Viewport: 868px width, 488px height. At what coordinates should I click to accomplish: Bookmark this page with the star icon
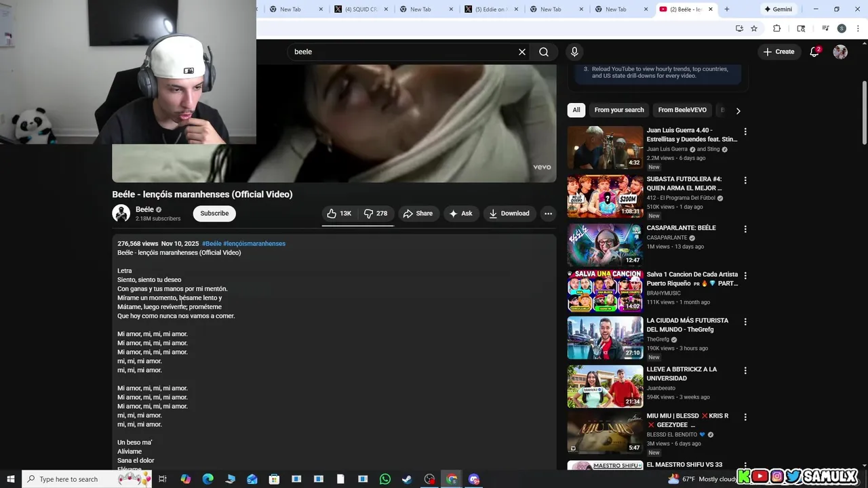coord(754,28)
